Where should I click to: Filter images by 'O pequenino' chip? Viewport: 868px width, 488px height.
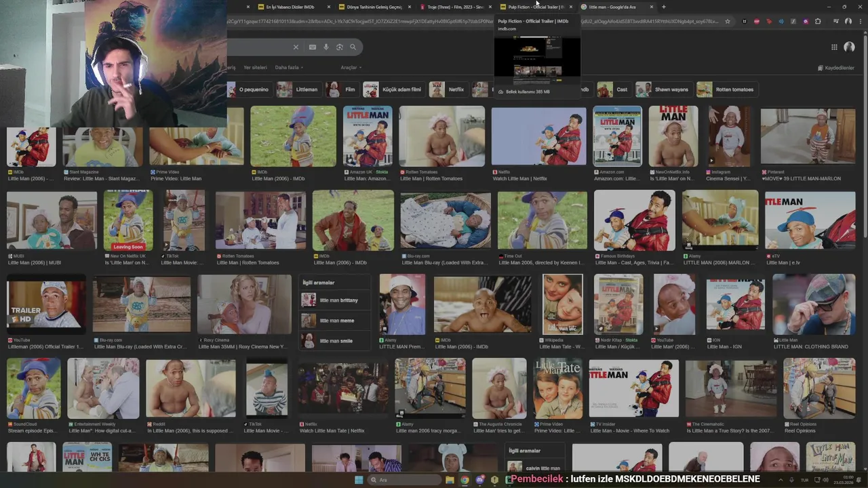point(248,89)
